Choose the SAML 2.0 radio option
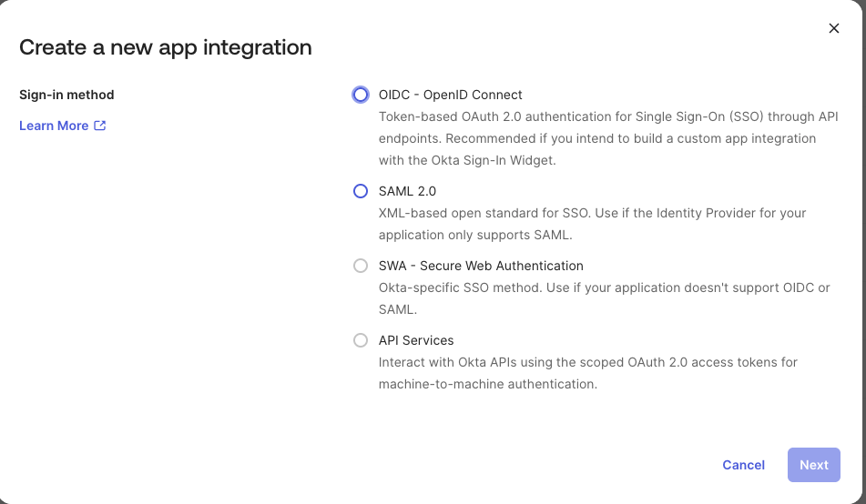 pyautogui.click(x=360, y=191)
